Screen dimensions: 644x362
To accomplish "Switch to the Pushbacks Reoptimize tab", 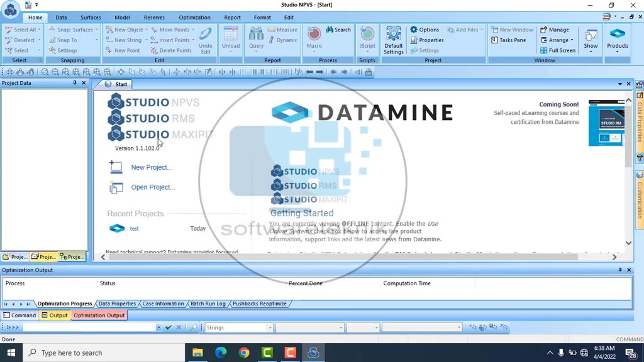I will click(x=260, y=304).
